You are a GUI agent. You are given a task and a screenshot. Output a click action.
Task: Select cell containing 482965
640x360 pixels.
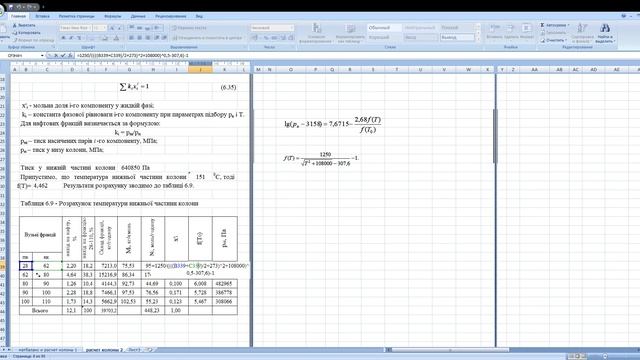(224, 283)
